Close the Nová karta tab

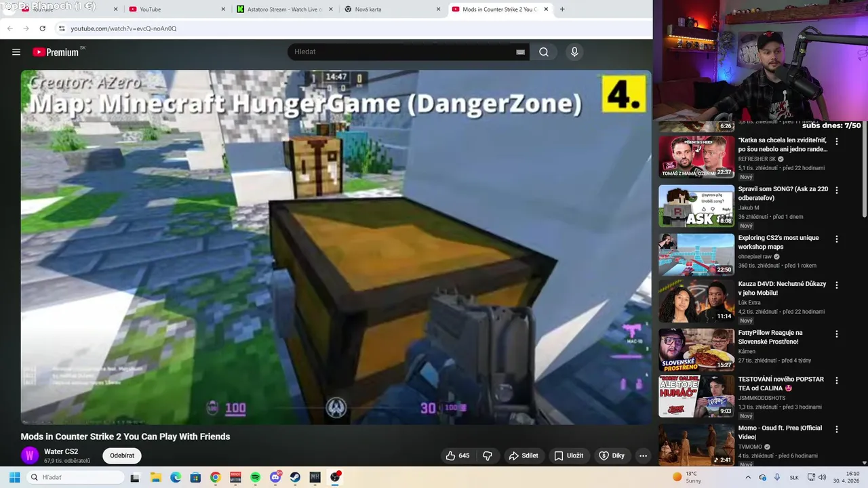[438, 9]
